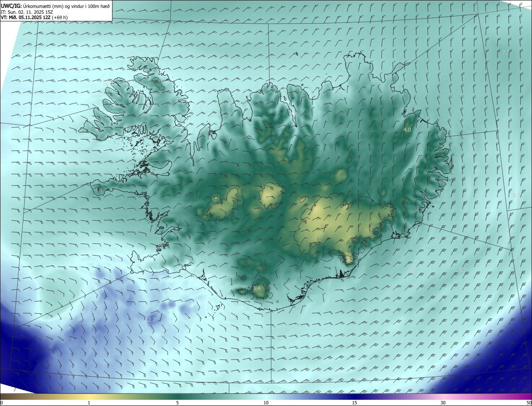Click the colorbar tick label '1'
The height and width of the screenshot is (406, 532).
89,403
